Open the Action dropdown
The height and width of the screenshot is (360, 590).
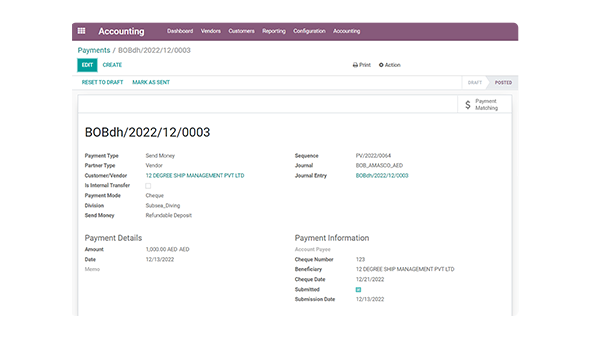[x=389, y=65]
